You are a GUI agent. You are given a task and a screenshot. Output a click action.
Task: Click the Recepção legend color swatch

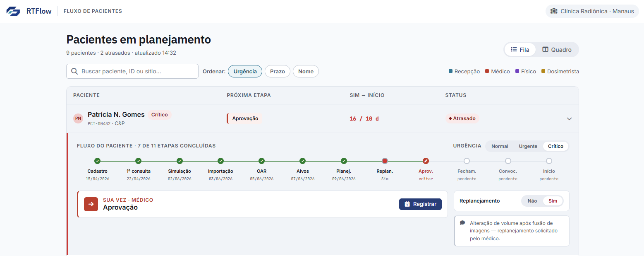point(450,71)
